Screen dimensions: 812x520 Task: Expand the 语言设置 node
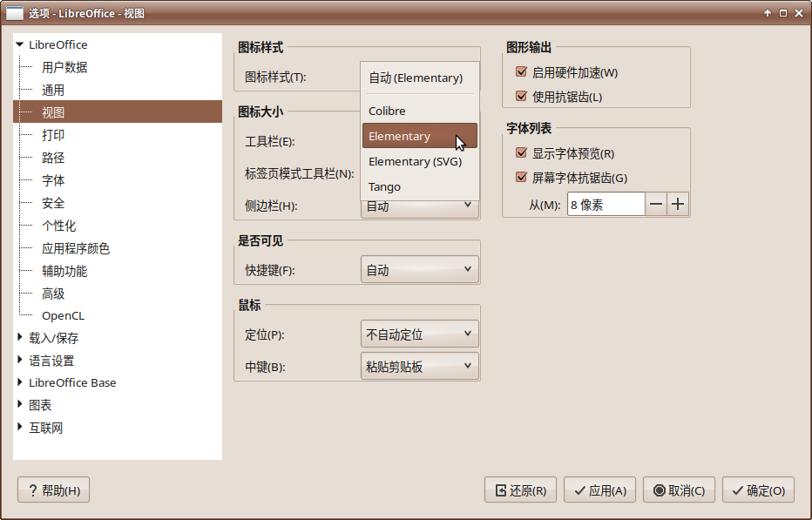point(20,360)
